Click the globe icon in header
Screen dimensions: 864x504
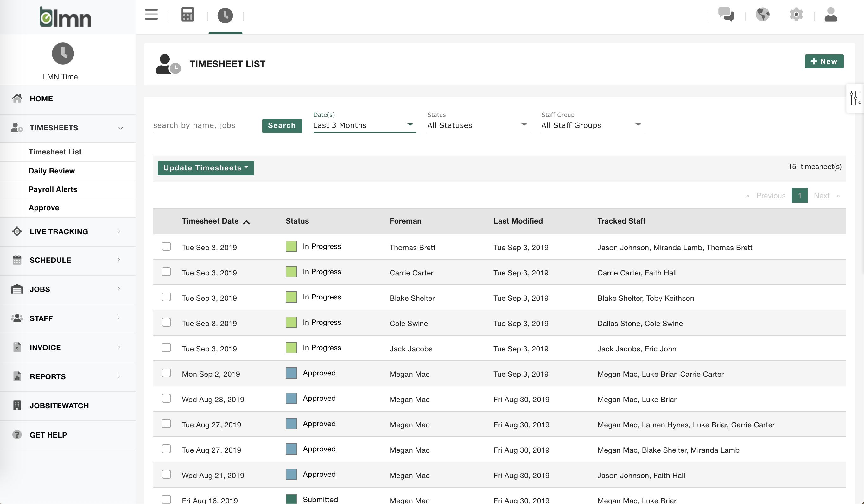(763, 14)
